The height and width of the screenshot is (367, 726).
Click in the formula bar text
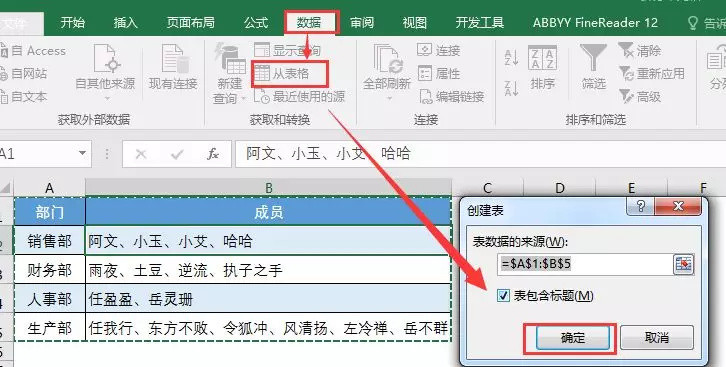[x=480, y=154]
